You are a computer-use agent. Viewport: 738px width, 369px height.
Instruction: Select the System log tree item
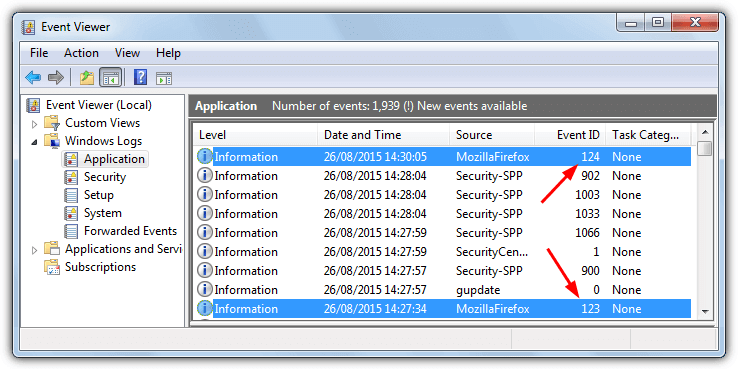[103, 213]
